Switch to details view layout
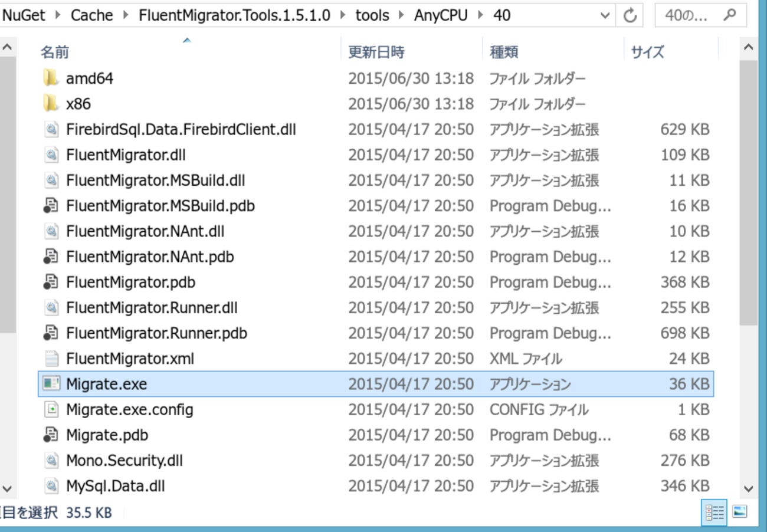The image size is (767, 532). click(x=714, y=513)
